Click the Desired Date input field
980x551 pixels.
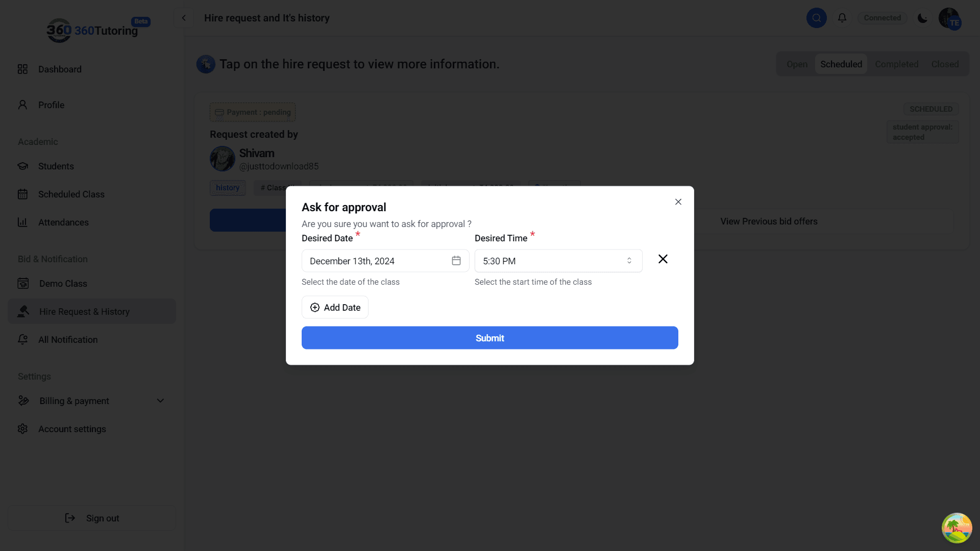pos(385,261)
